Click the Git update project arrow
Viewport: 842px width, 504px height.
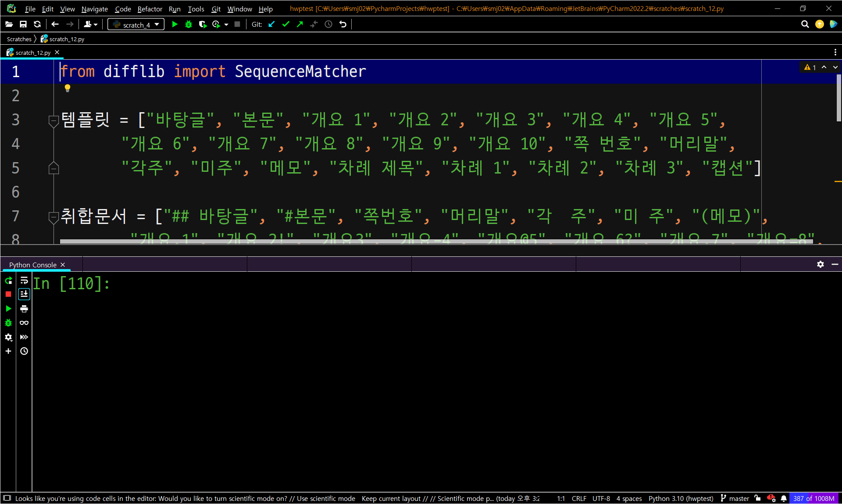pyautogui.click(x=272, y=25)
